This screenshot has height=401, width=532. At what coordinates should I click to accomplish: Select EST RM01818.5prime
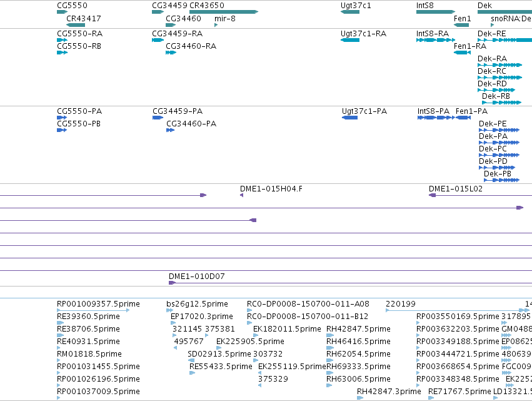coord(89,354)
